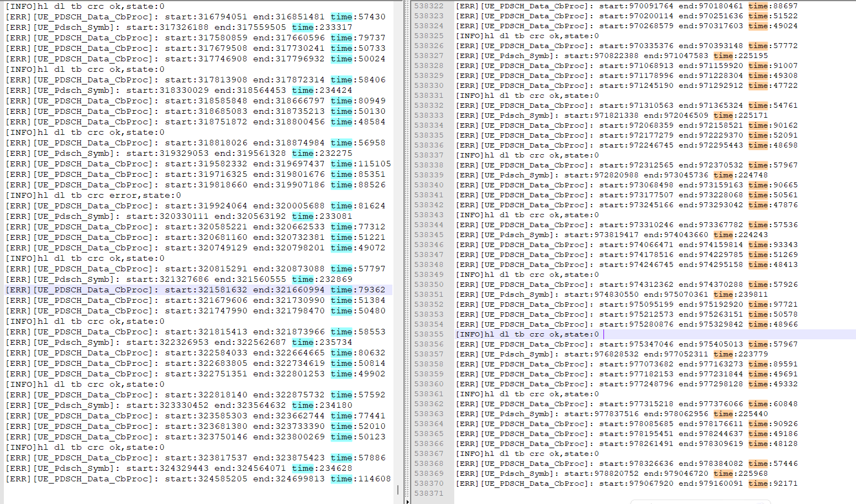Click the dotted divider between the two panes
The height and width of the screenshot is (504, 856).
pyautogui.click(x=408, y=249)
